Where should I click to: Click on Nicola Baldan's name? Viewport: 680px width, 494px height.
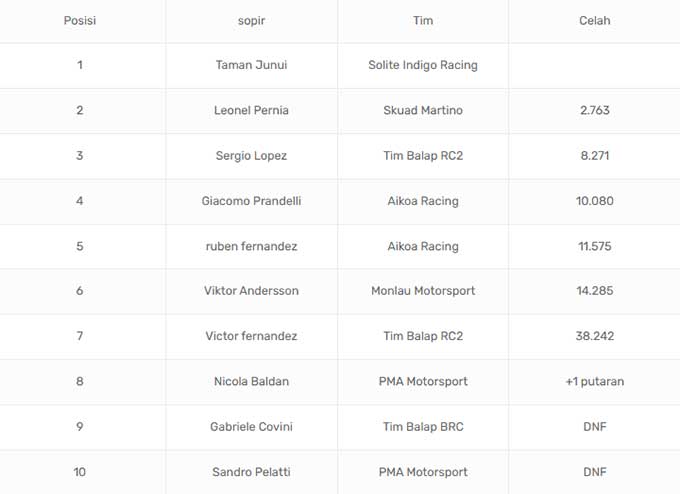(251, 381)
